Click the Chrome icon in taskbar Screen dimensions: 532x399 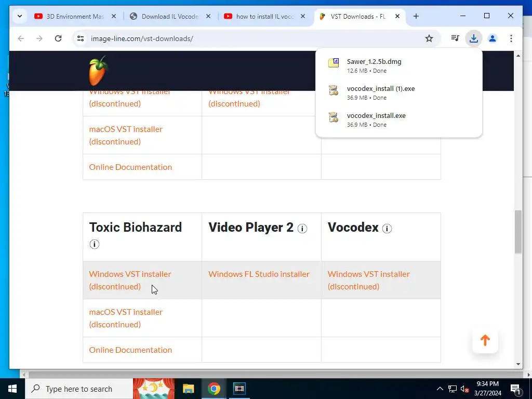click(214, 389)
